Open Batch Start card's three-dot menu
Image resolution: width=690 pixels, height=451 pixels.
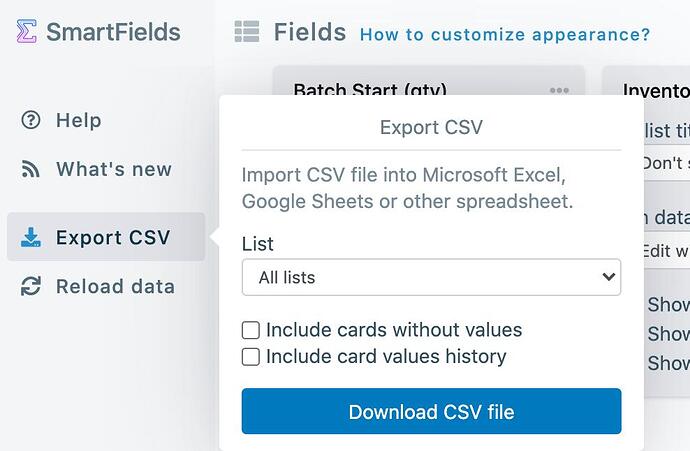[x=559, y=91]
